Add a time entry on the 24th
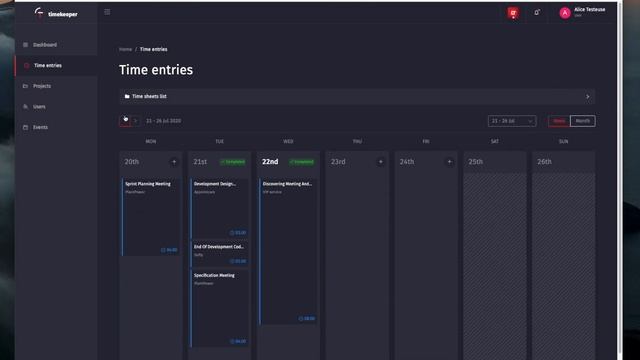Viewport: 640px width, 360px height. point(449,162)
